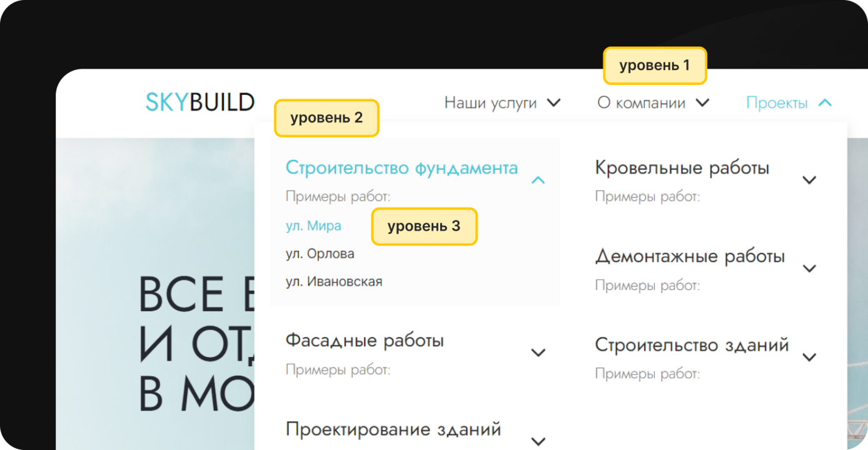868x450 pixels.
Task: Expand the Фасадные работы chevron
Action: [x=538, y=352]
